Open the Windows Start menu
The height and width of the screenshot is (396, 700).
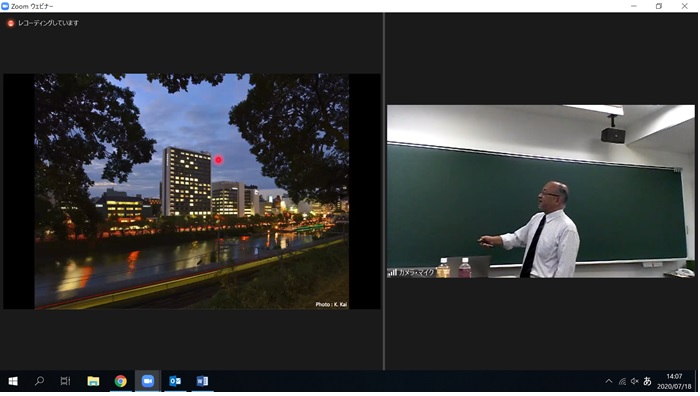click(13, 381)
